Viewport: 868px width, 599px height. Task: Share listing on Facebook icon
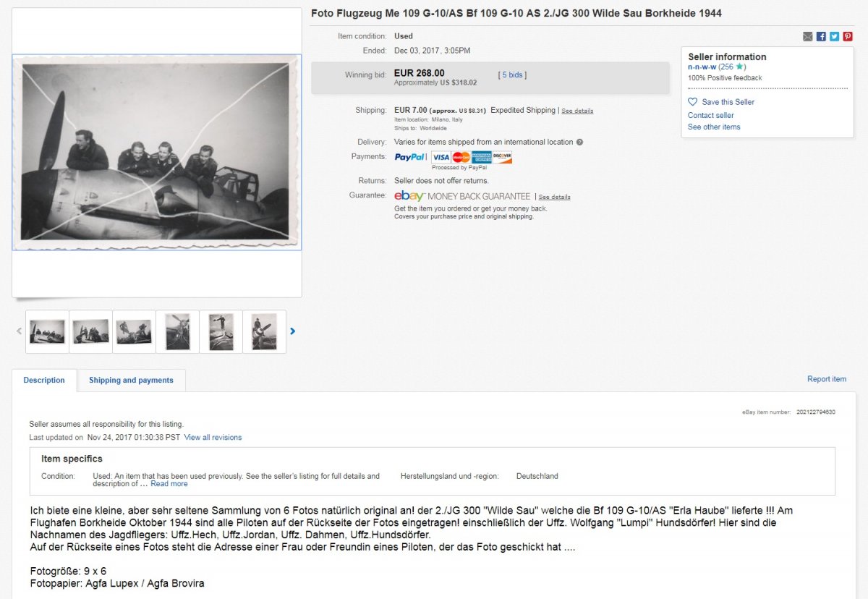coord(821,37)
